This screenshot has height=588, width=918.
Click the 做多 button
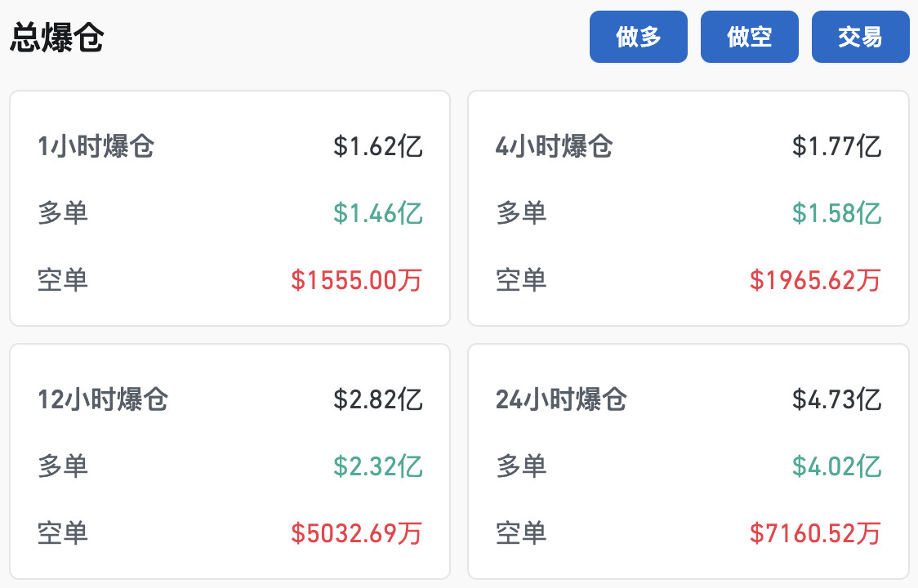pyautogui.click(x=638, y=37)
